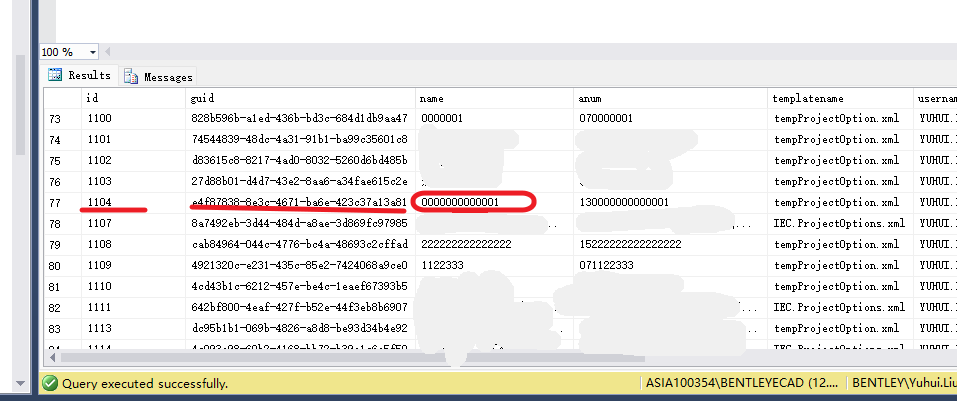Select the name column header
Image resolution: width=957 pixels, height=401 pixels.
coord(494,98)
